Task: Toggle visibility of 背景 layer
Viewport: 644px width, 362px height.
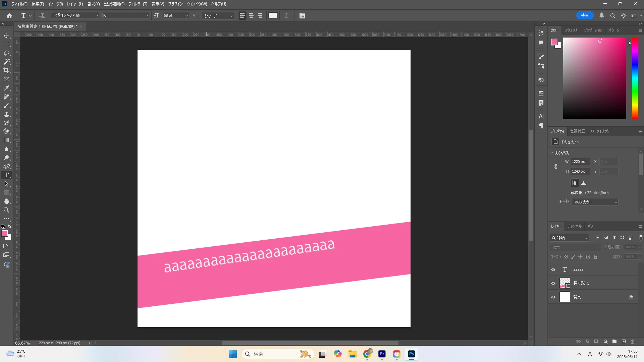Action: point(553,297)
